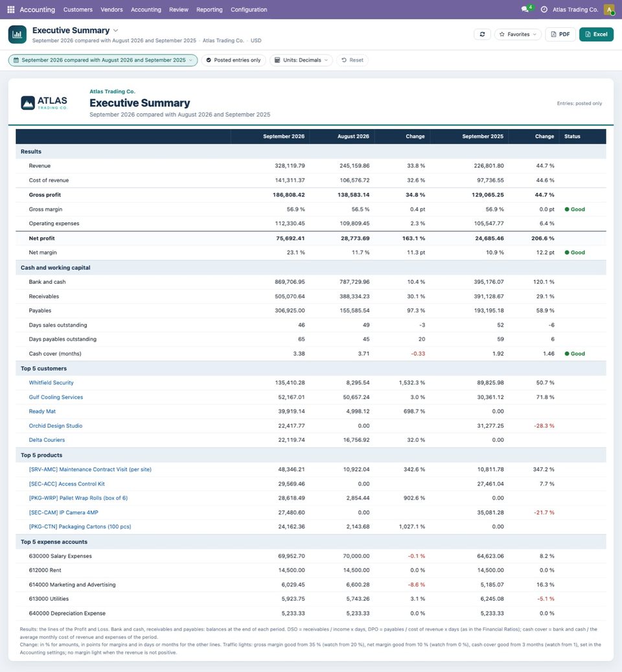Viewport: 622px width, 672px height.
Task: Click the Results section heading
Action: 31,152
